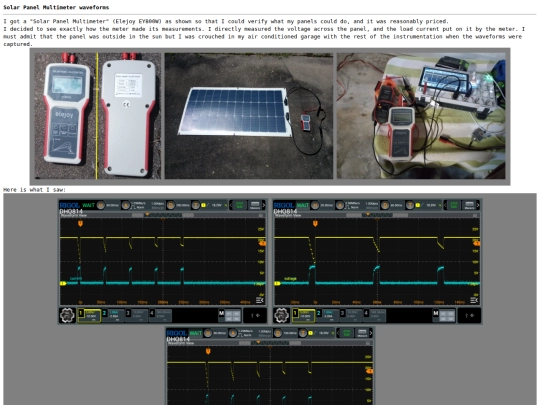Click the RIGOL logo in the 'voltage' scope capture
This screenshot has width=540, height=405.
tap(284, 205)
